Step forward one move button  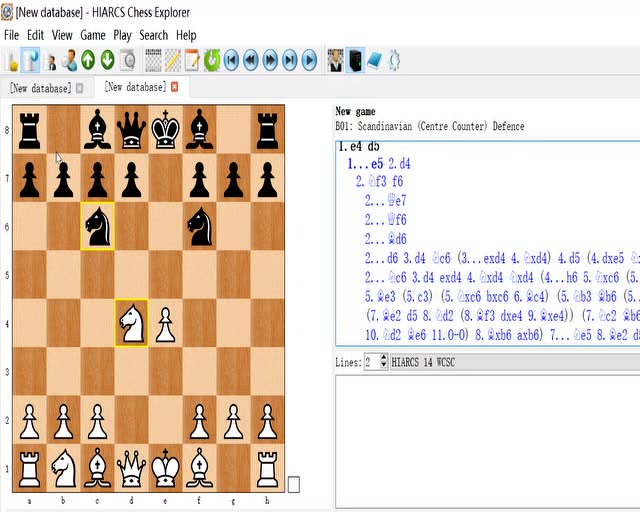pos(270,60)
